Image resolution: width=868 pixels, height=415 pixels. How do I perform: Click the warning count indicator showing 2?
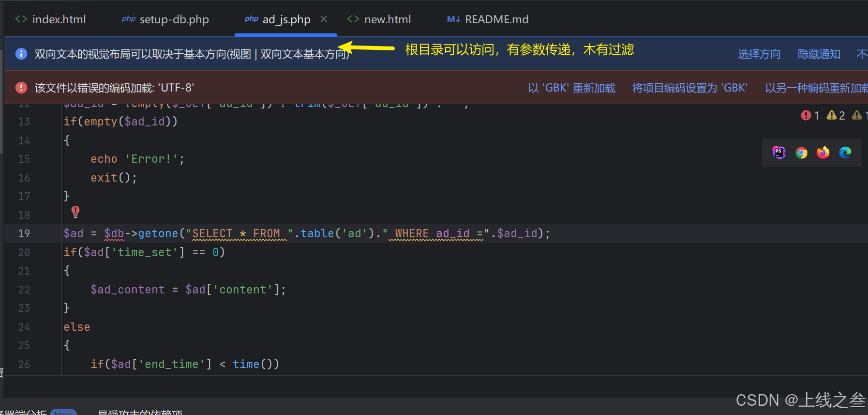[836, 115]
